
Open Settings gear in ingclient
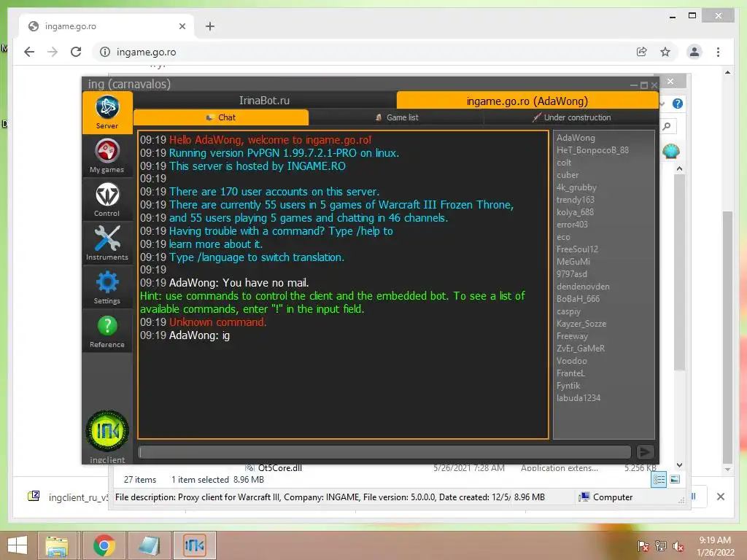pyautogui.click(x=107, y=287)
